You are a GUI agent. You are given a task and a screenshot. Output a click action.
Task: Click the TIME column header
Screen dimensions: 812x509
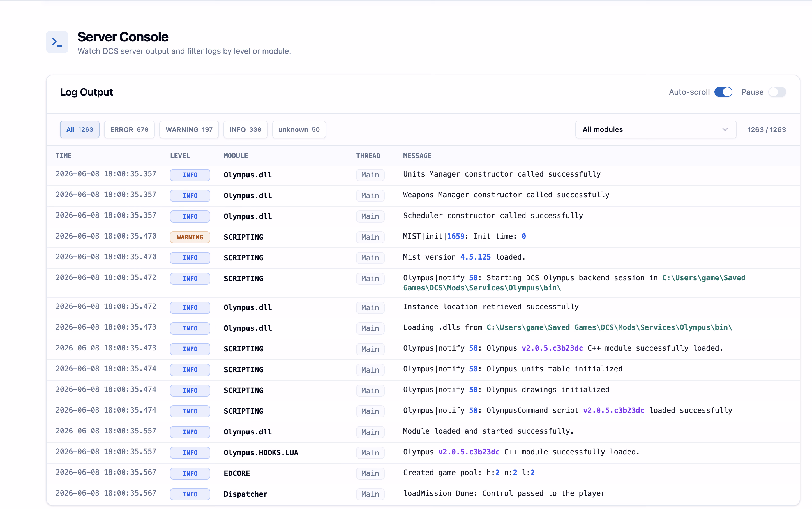tap(64, 156)
